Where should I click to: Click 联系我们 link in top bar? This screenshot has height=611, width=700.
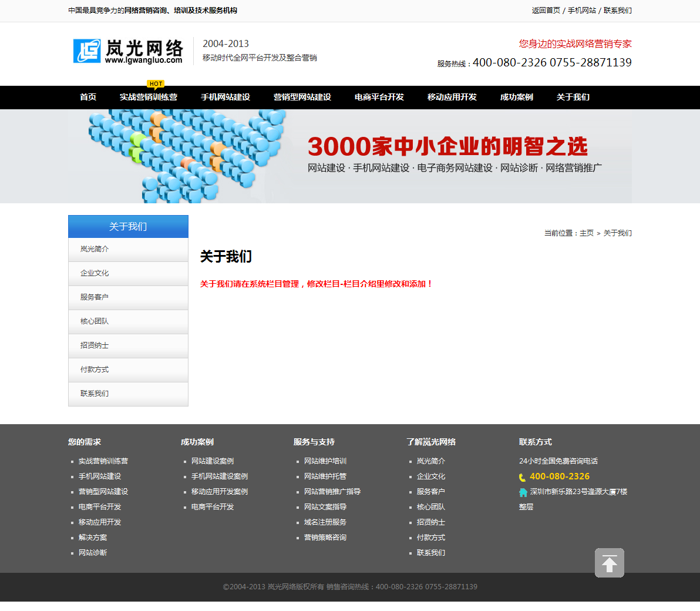[x=618, y=11]
